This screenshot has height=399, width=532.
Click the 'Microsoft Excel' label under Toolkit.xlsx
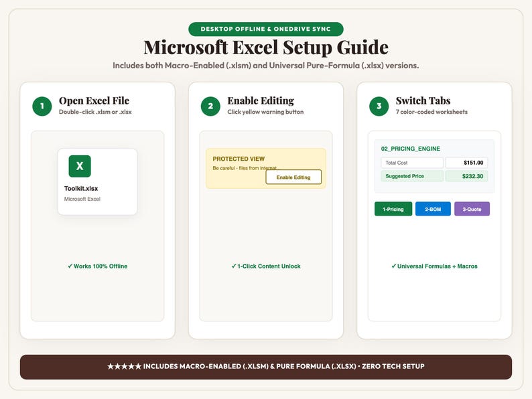pos(82,199)
